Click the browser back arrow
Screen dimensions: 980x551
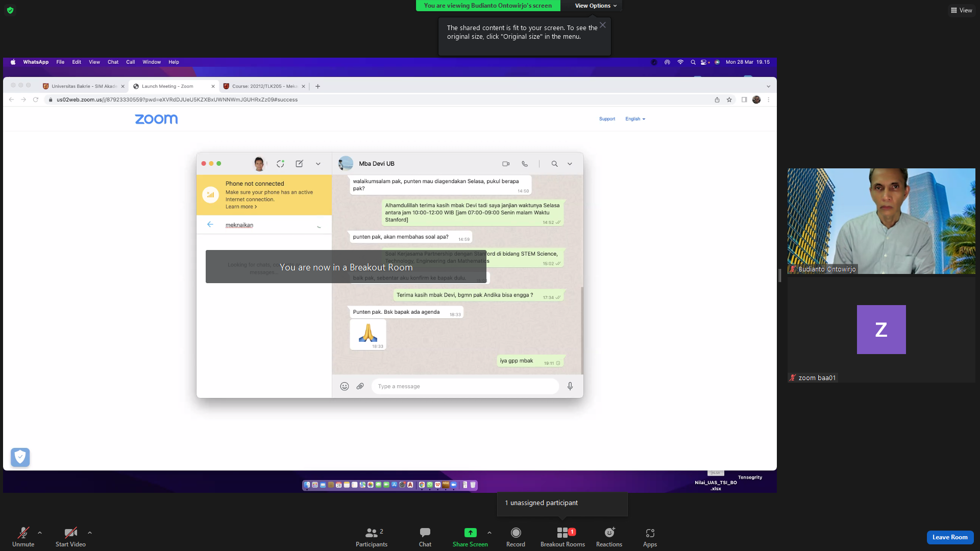pyautogui.click(x=11, y=99)
